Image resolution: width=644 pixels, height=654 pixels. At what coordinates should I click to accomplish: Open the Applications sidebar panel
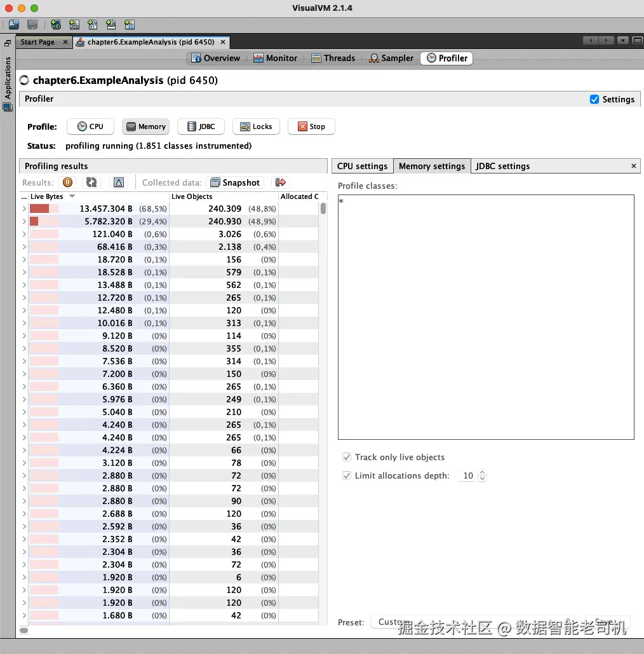(x=8, y=78)
